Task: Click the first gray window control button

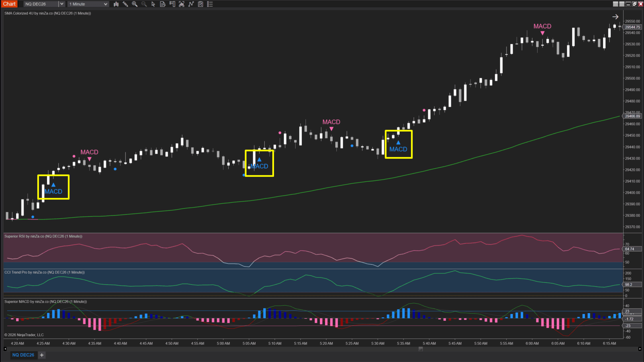Action: [615, 4]
